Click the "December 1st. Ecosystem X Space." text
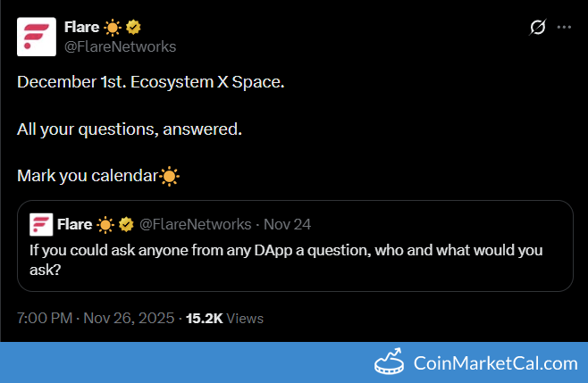The width and height of the screenshot is (588, 383). coord(151,81)
